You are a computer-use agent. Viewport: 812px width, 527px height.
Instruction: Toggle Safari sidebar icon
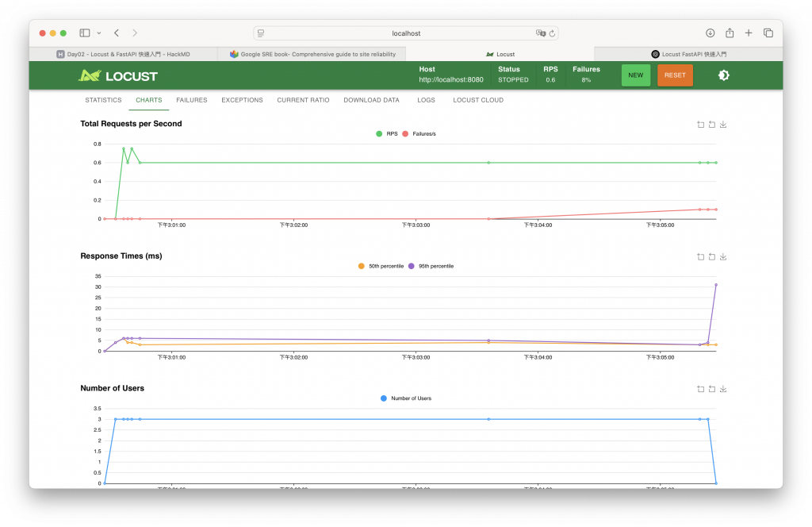click(x=84, y=33)
